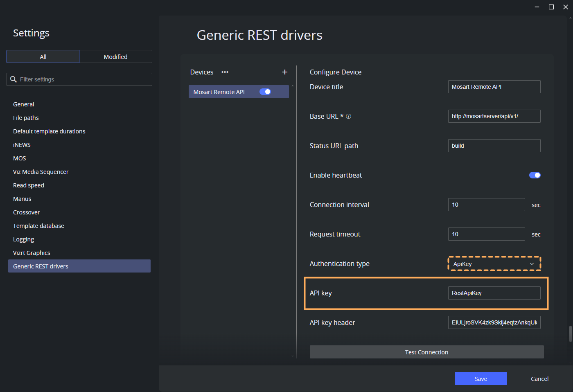Click the Settings heading text
The width and height of the screenshot is (573, 392).
[x=31, y=33]
